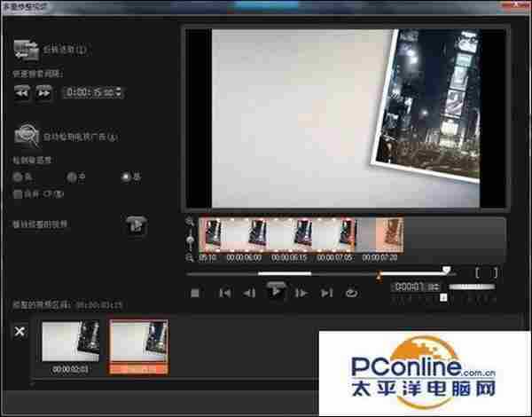532x417 pixels.
Task: Play the video preview
Action: (x=276, y=291)
